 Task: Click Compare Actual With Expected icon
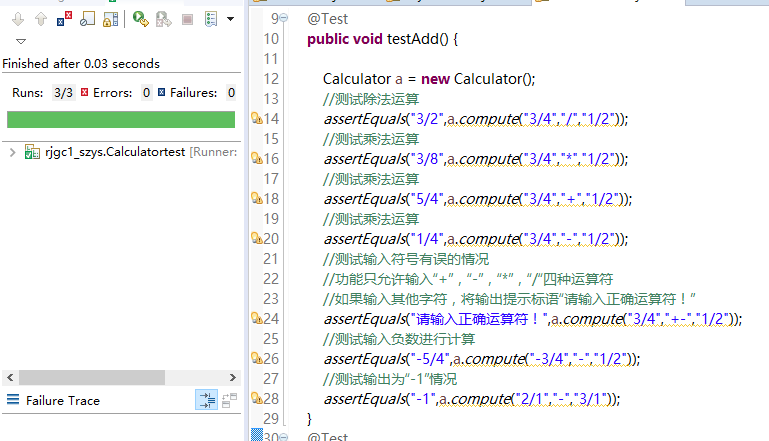(x=229, y=400)
